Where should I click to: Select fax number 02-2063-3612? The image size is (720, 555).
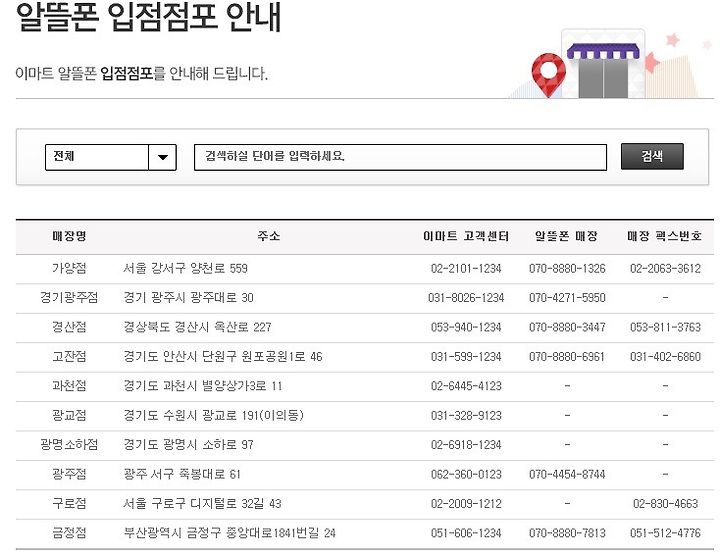point(665,268)
